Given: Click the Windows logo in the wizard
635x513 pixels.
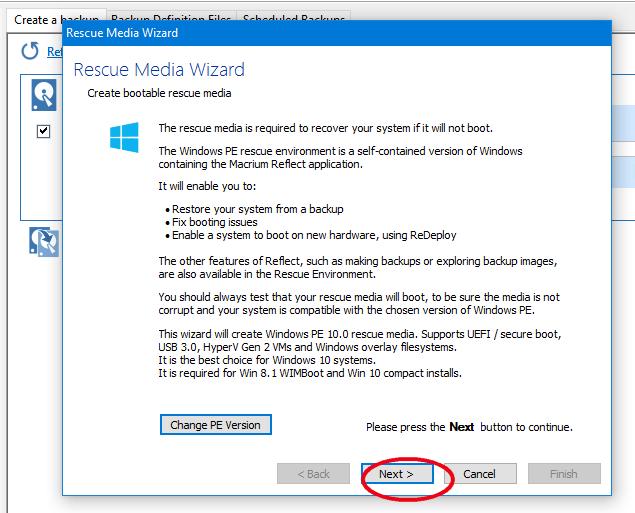Looking at the screenshot, I should [x=124, y=137].
